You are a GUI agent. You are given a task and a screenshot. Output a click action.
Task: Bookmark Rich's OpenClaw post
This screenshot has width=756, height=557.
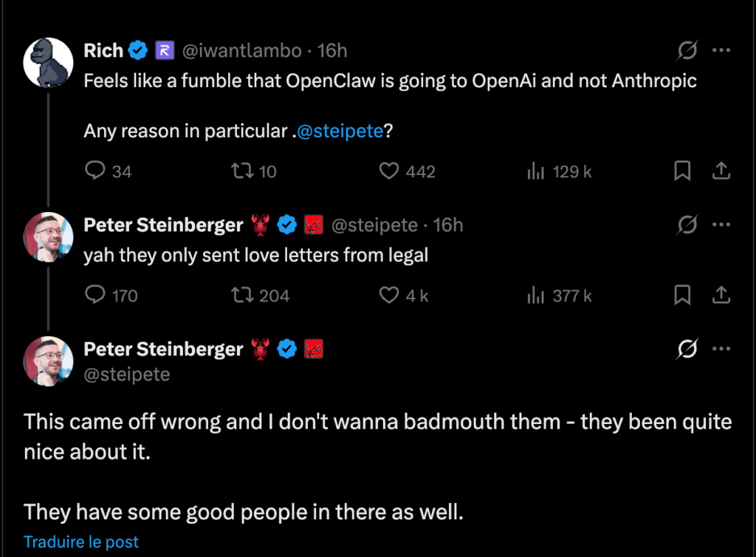682,171
